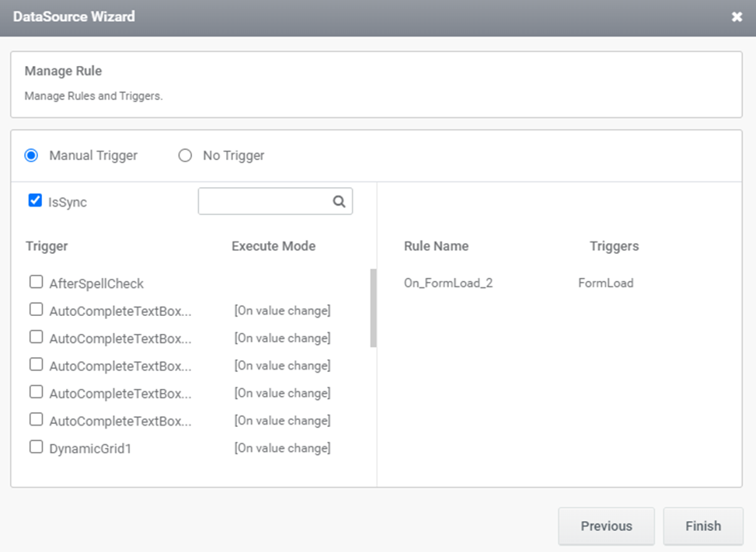The image size is (756, 552).
Task: Check the AfterSpellCheck trigger
Action: [x=37, y=282]
